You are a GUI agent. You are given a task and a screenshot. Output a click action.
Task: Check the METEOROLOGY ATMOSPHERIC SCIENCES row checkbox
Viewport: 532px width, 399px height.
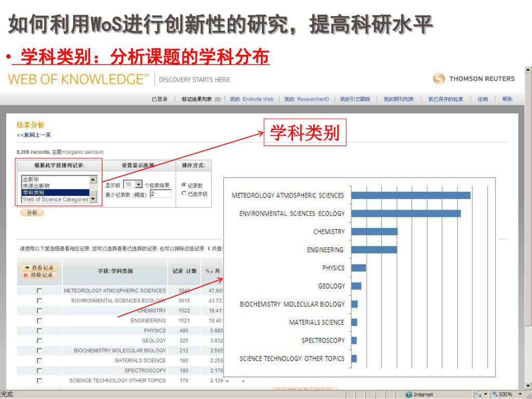tap(39, 291)
